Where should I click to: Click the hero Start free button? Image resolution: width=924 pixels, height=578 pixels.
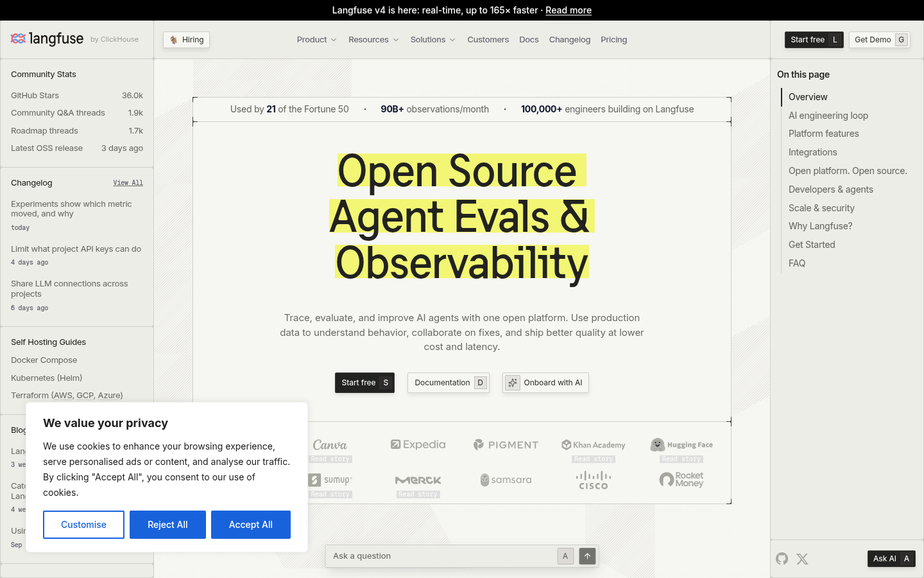[364, 383]
